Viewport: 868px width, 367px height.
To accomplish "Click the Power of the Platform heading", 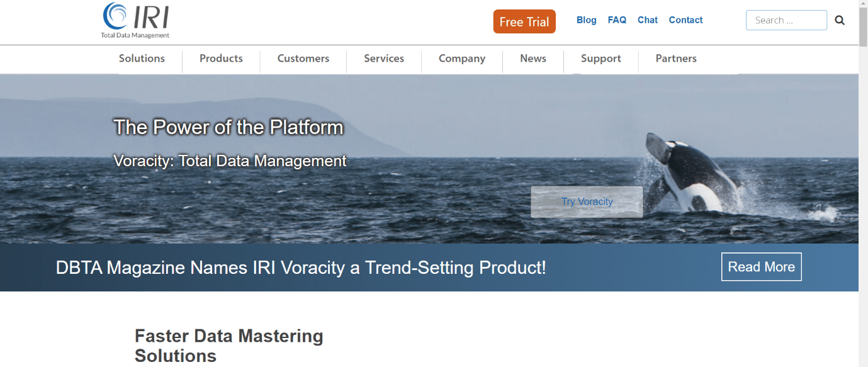I will 228,127.
